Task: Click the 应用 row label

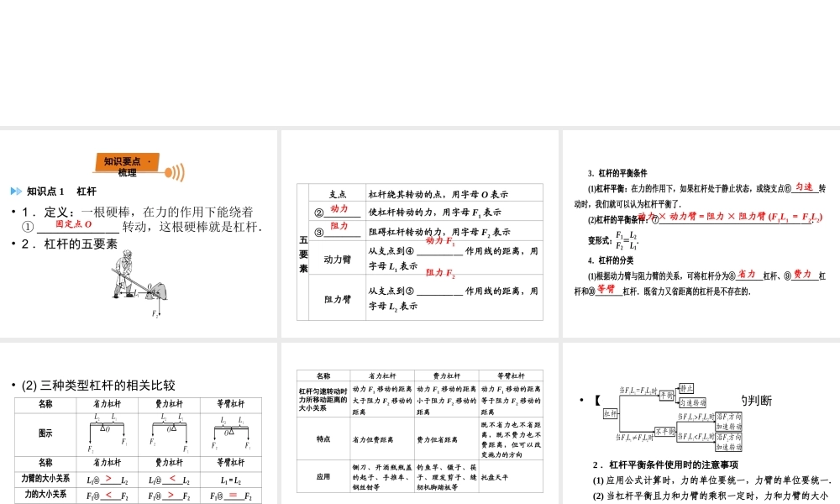Action: coord(323,476)
